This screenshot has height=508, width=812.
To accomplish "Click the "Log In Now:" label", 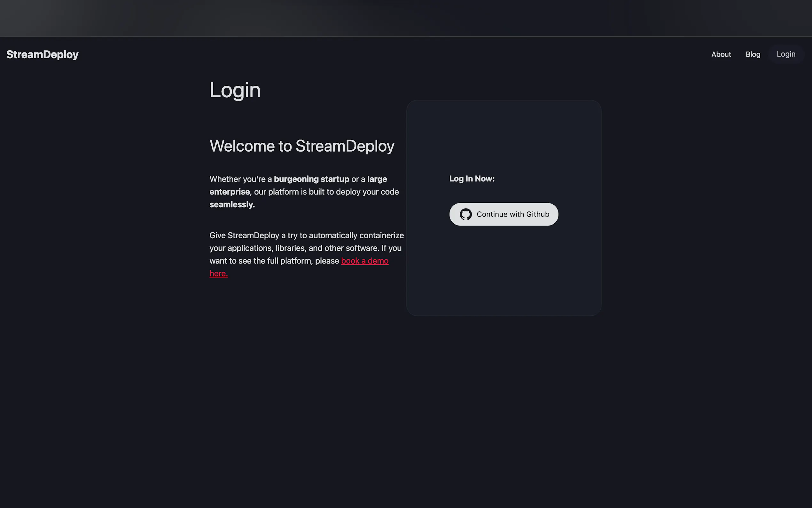I will click(472, 179).
